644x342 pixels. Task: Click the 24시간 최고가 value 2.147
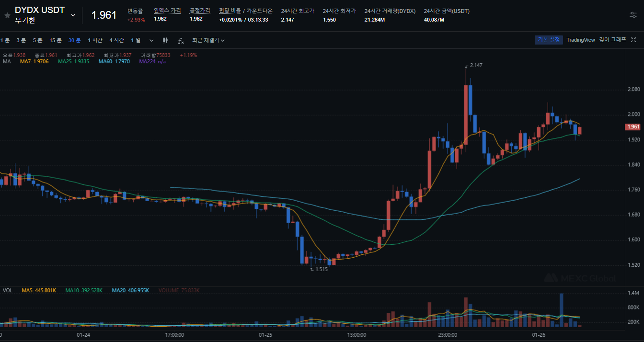click(x=287, y=19)
